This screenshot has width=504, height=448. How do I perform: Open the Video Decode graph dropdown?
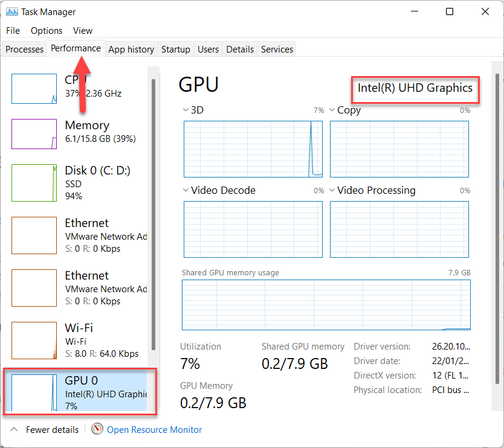pyautogui.click(x=186, y=191)
